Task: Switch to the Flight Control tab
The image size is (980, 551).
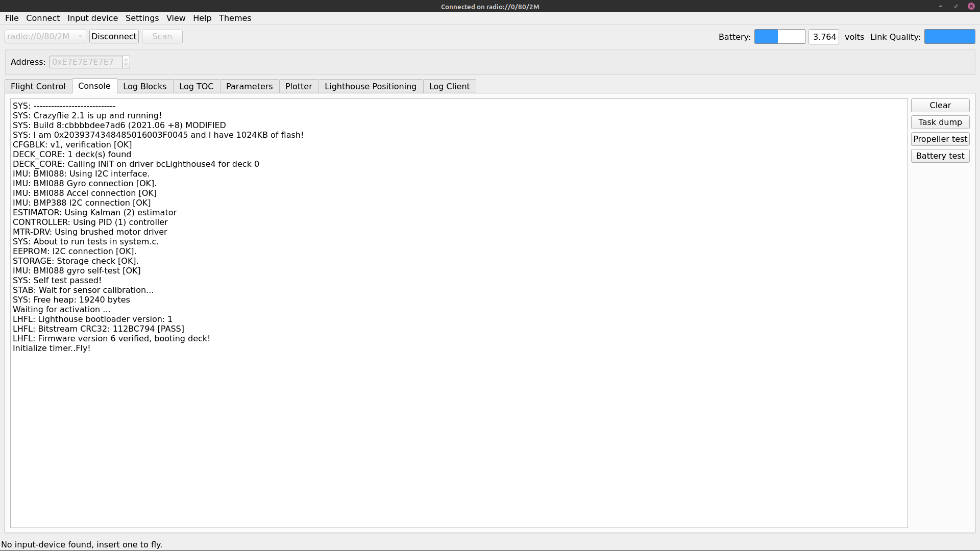Action: (38, 86)
